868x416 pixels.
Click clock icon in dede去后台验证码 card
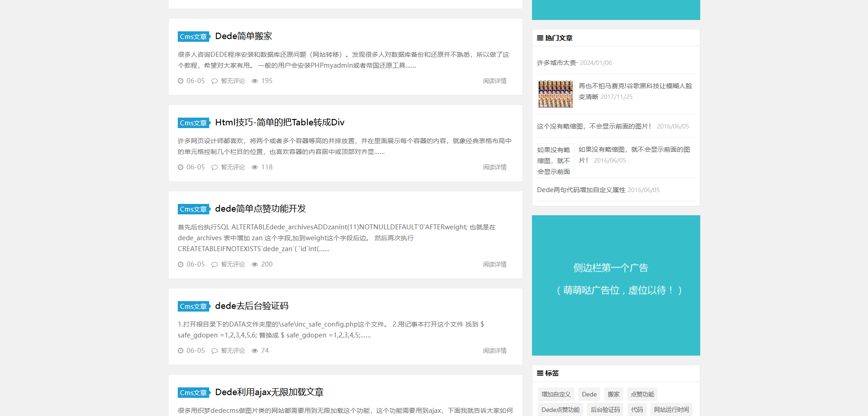[181, 351]
